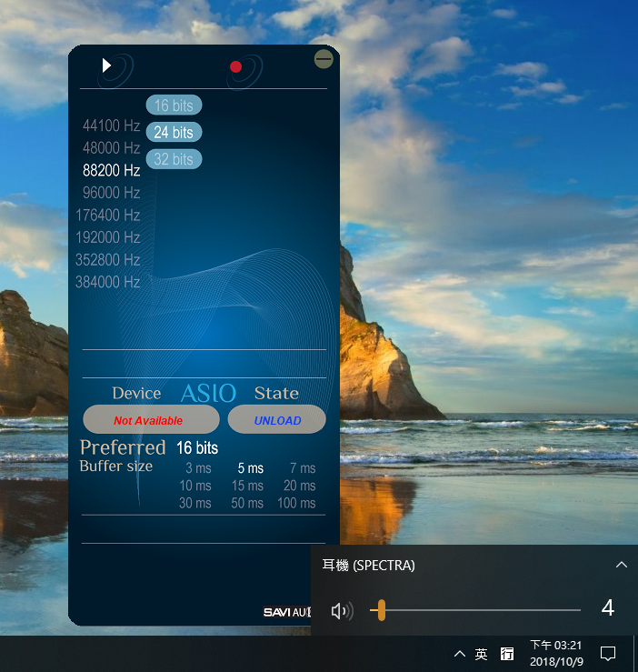Click the IME mode icon in taskbar
Screen dimensions: 638x672
[x=507, y=654]
